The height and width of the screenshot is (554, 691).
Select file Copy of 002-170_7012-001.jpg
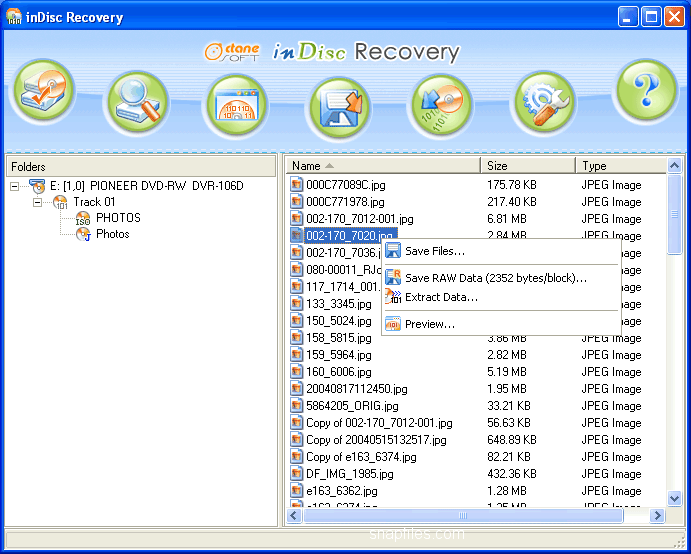tap(379, 423)
